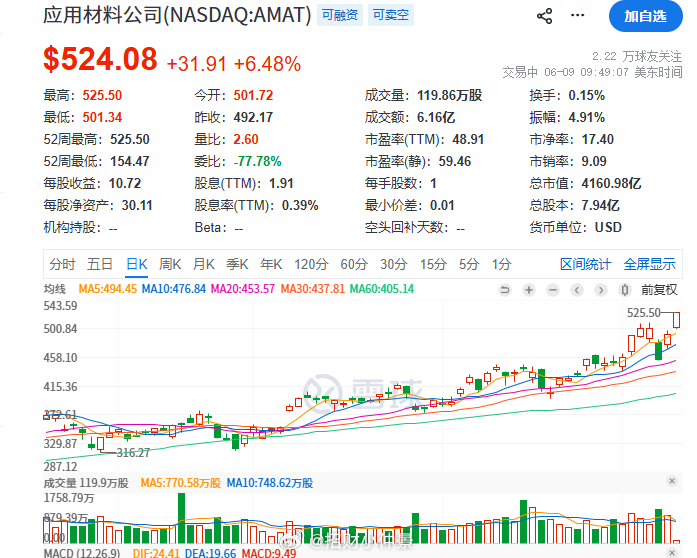Viewport: 697px width, 558px height.
Task: Click the 全屏显示 link
Action: [649, 264]
